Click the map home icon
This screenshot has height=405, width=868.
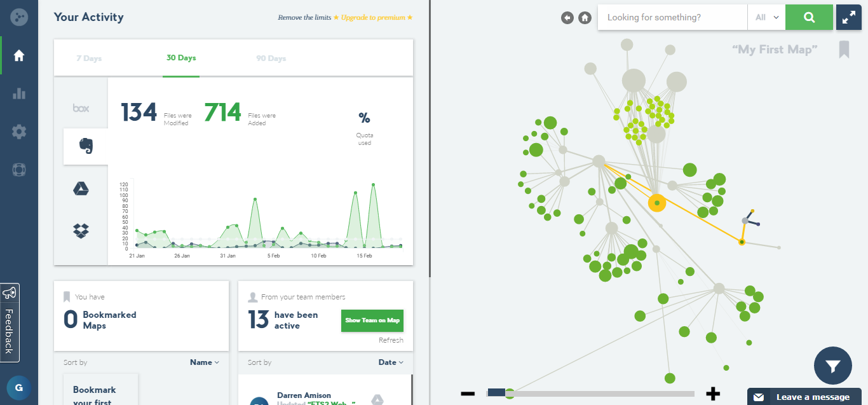pos(585,18)
